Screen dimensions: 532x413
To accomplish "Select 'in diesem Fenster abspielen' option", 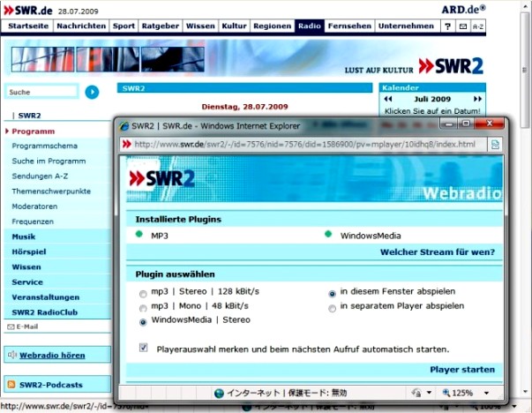I will click(332, 294).
